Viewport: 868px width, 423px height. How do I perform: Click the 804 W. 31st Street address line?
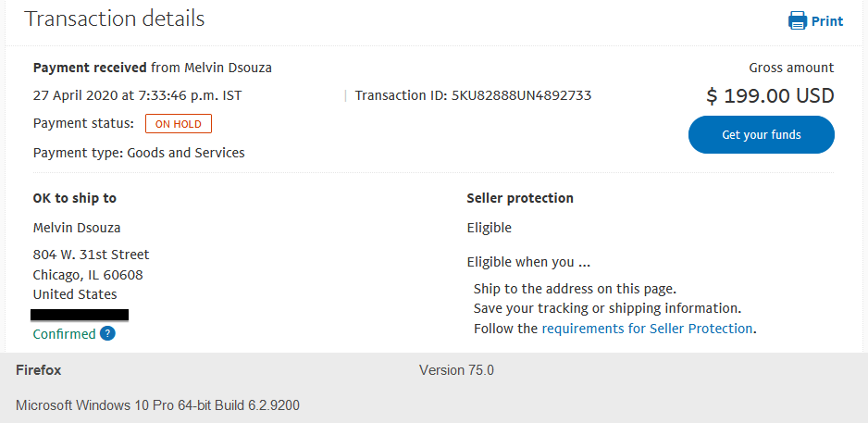[91, 255]
